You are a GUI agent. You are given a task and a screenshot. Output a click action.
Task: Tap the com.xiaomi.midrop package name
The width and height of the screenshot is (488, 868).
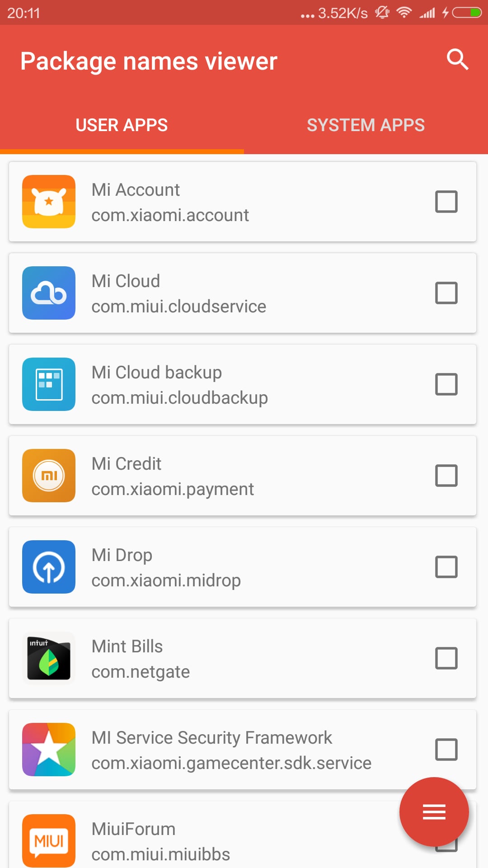point(166,580)
